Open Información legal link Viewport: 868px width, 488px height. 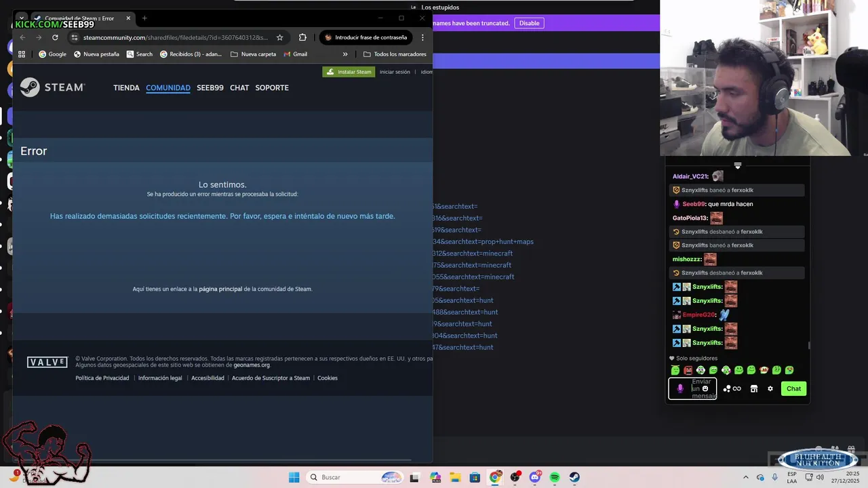pos(160,378)
